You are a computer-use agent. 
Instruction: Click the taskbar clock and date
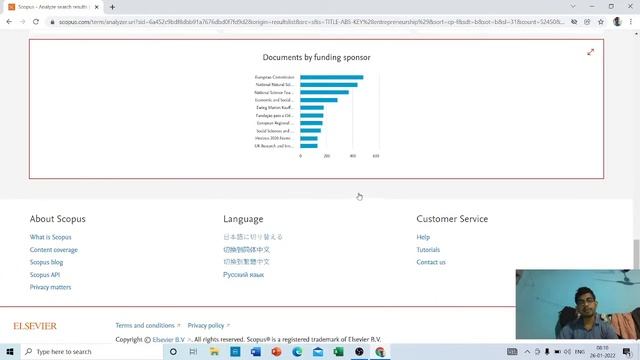[602, 351]
